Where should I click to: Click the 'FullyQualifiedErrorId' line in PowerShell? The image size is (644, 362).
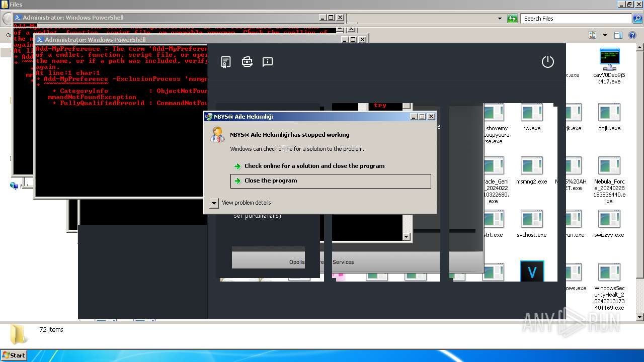[x=130, y=103]
